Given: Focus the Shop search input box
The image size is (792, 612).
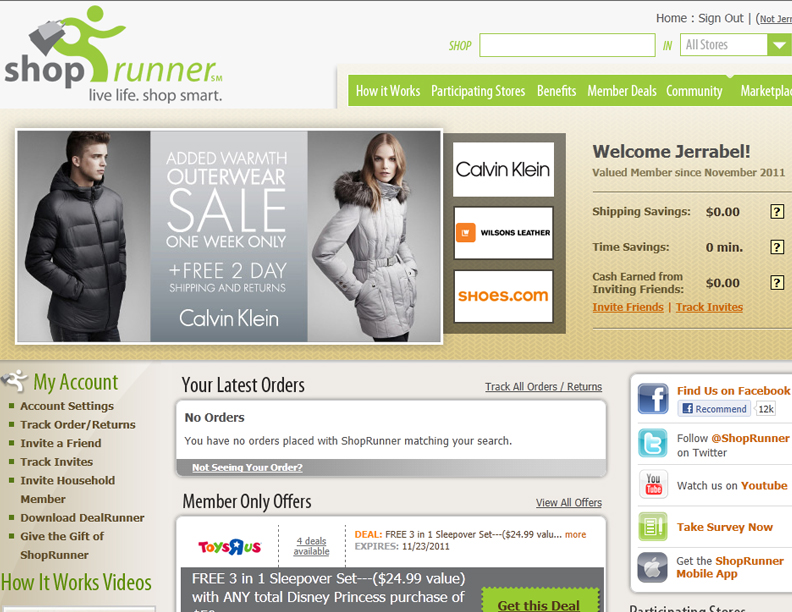Looking at the screenshot, I should (567, 45).
